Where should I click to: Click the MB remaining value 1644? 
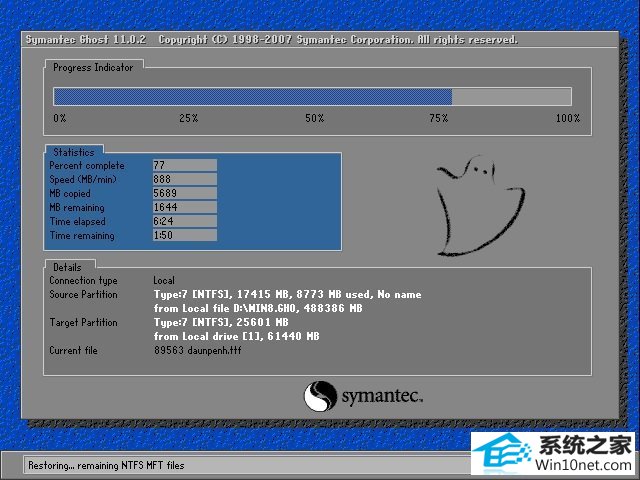point(184,207)
